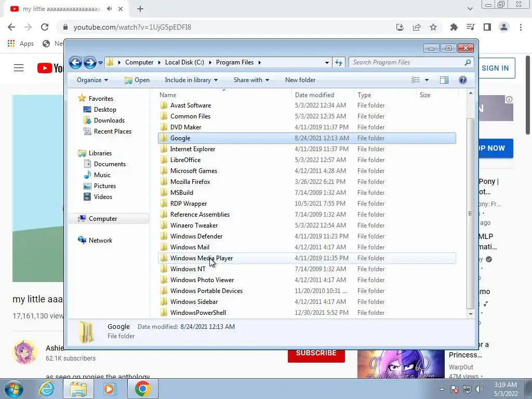532x399 pixels.
Task: Expand address bar previous locations dropdown
Action: coord(327,62)
